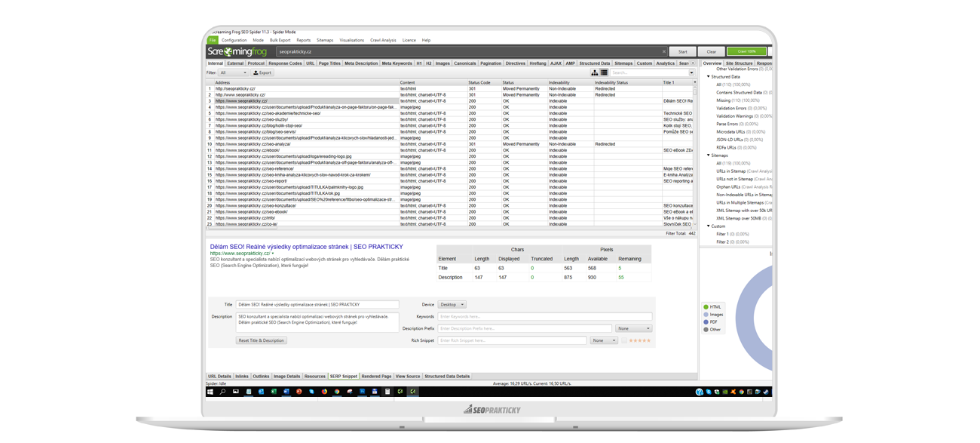Show more tabs with overflow arrow
The width and height of the screenshot is (980, 443).
tap(694, 63)
